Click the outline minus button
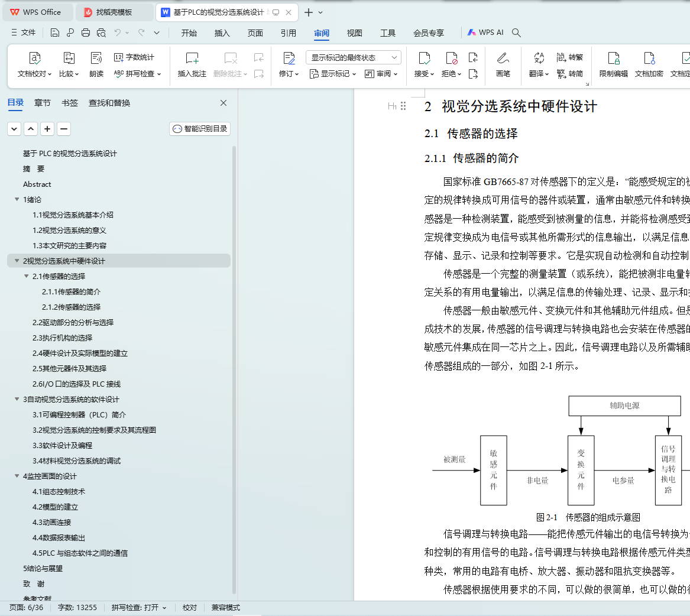This screenshot has height=616, width=690. click(64, 129)
